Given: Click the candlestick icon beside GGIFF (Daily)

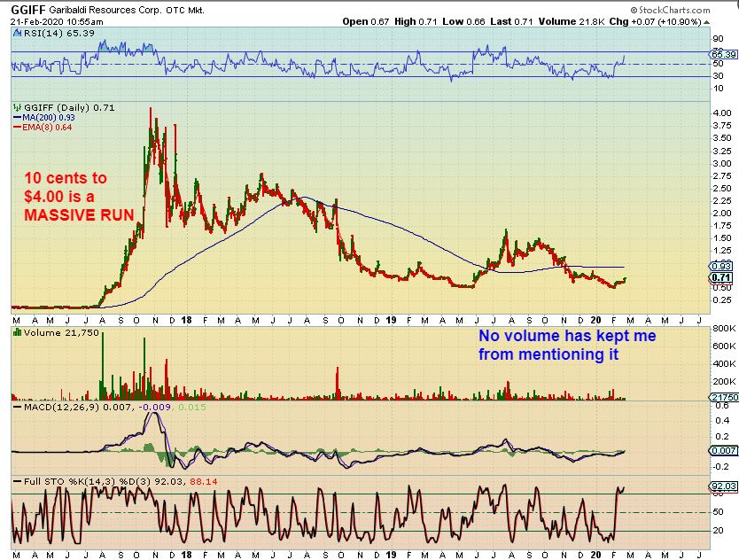Looking at the screenshot, I should tap(18, 107).
